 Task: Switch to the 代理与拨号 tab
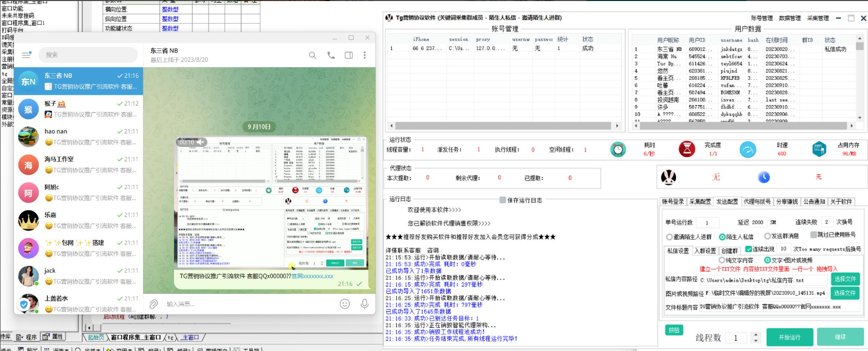757,202
